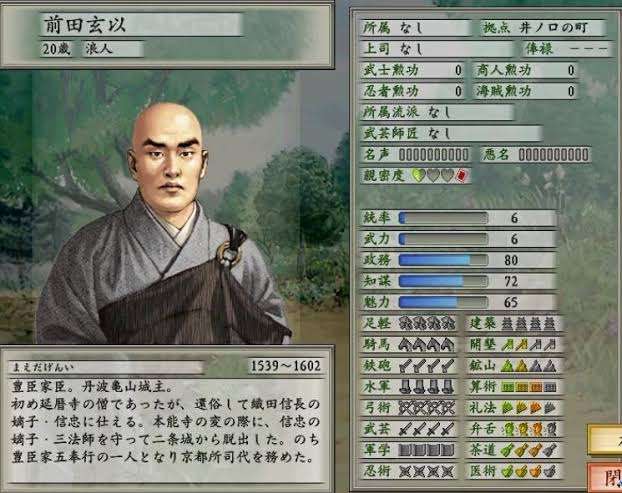
Task: Click the 足軽 infantry skill icons
Action: [x=427, y=324]
